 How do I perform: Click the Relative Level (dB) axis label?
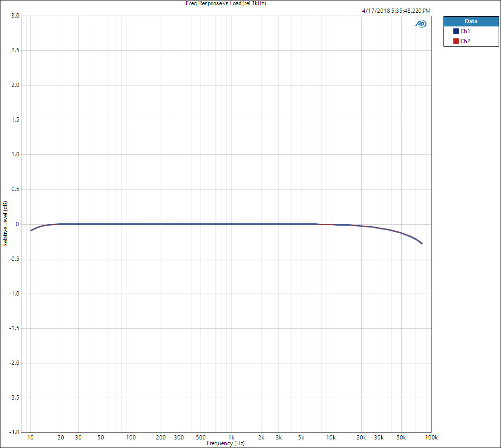[5, 224]
